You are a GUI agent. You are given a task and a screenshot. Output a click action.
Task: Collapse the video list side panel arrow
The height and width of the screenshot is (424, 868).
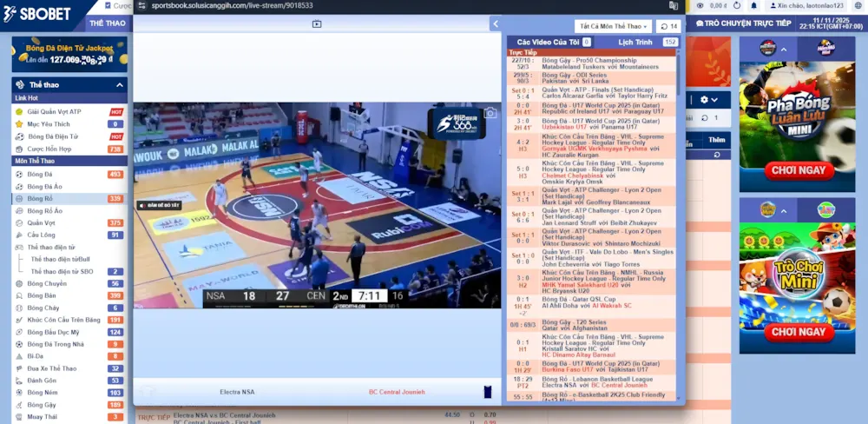[496, 24]
